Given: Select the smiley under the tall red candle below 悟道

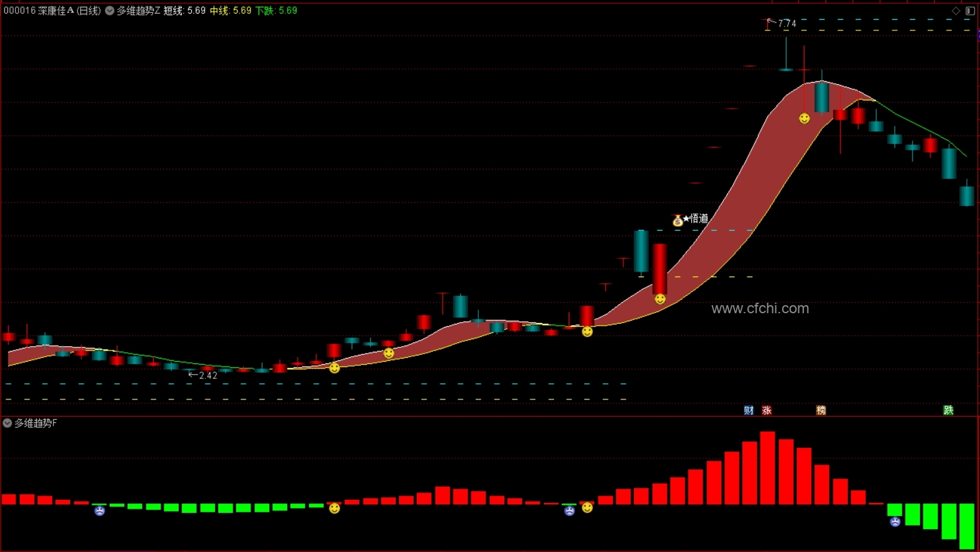Looking at the screenshot, I should pos(660,299).
